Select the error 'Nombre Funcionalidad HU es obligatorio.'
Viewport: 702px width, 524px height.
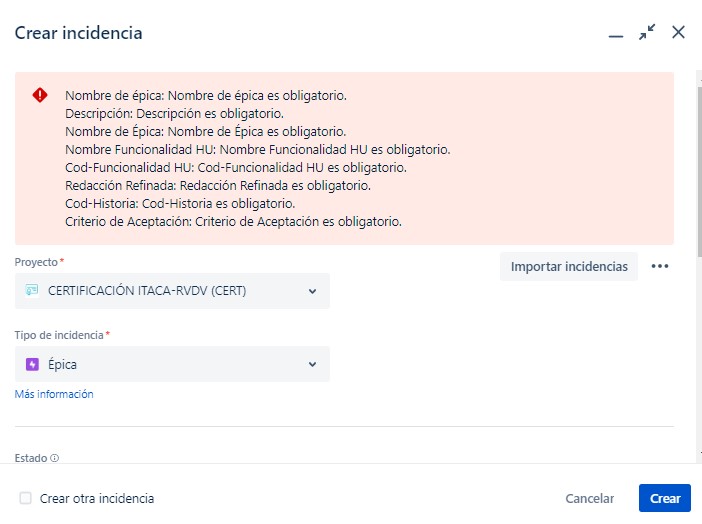coord(258,150)
